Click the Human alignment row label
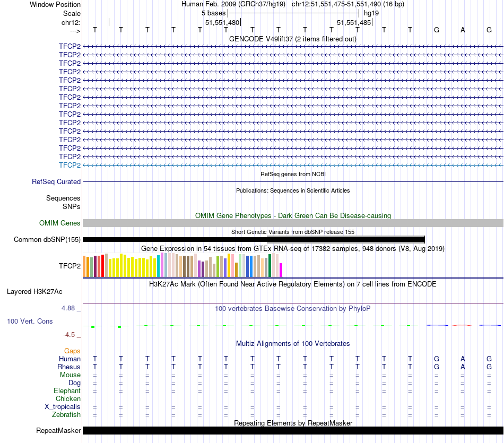Image resolution: width=504 pixels, height=443 pixels. (69, 359)
